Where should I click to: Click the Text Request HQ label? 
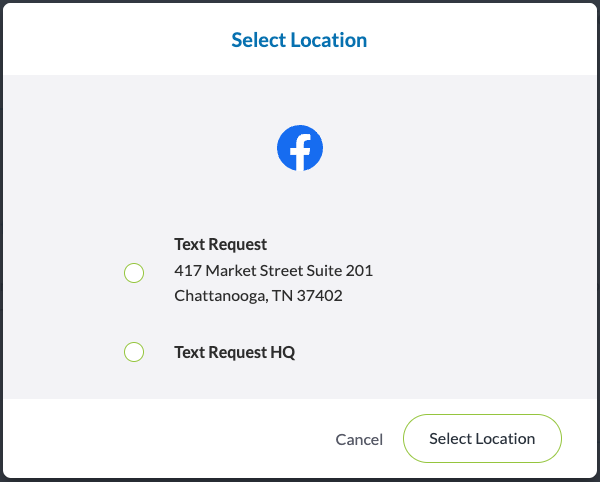point(234,352)
